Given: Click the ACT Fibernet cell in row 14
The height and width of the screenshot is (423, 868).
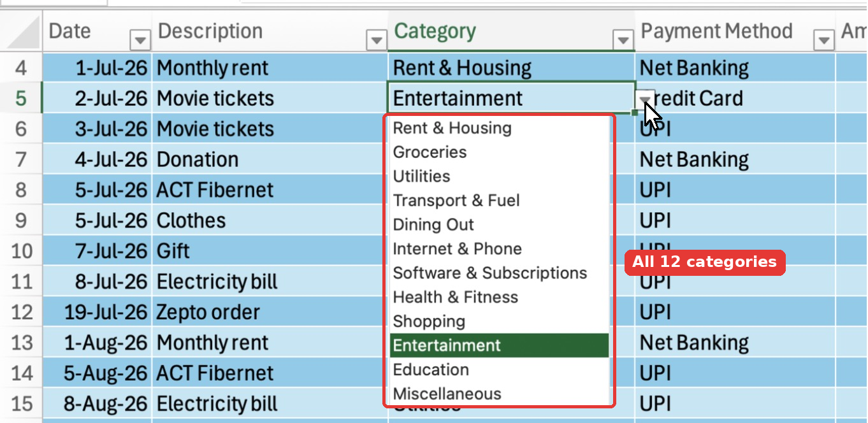Looking at the screenshot, I should click(270, 373).
